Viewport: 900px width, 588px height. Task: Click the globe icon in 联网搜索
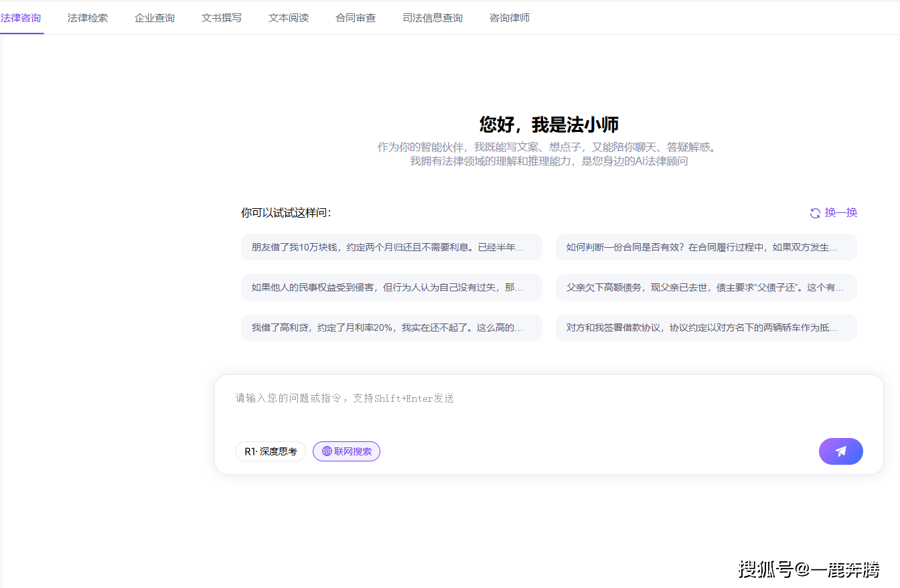(327, 451)
